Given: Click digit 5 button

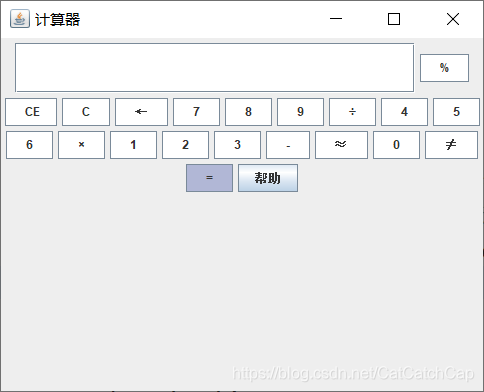Looking at the screenshot, I should (x=456, y=112).
